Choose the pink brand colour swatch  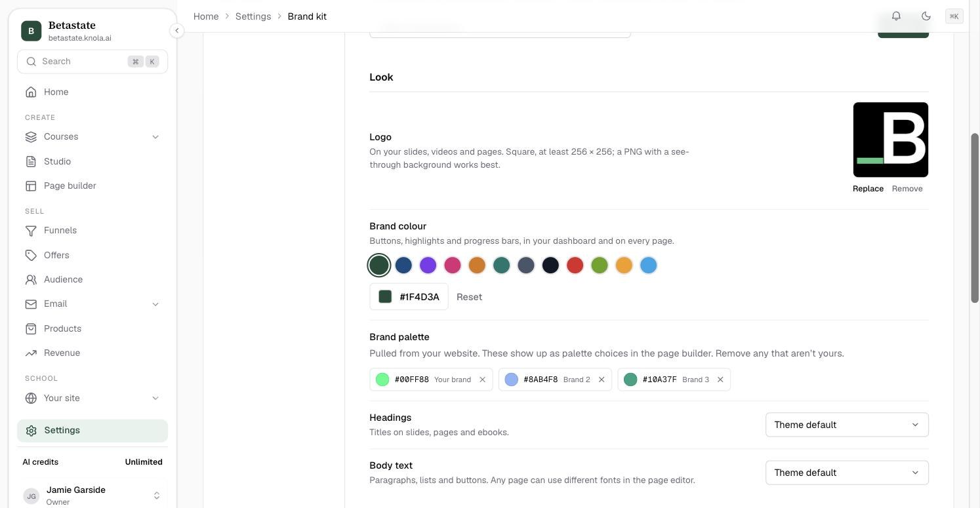tap(453, 265)
